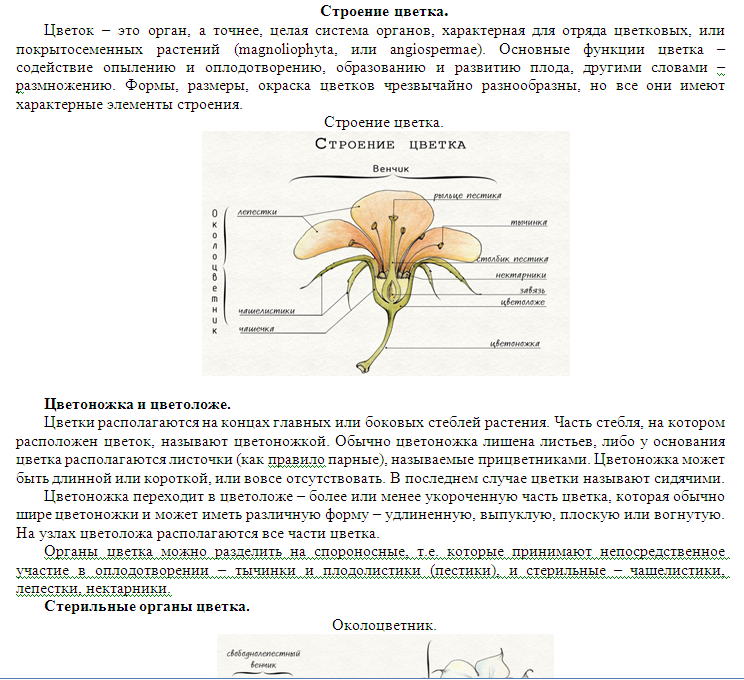
Task: Click the underlined word 'правило' in the paragraph
Action: click(x=297, y=459)
